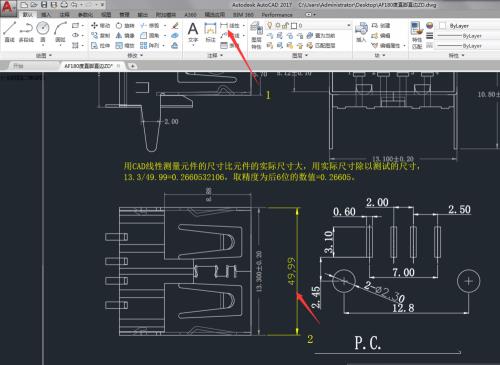Select the Polyline (多段线) tool

pyautogui.click(x=26, y=32)
